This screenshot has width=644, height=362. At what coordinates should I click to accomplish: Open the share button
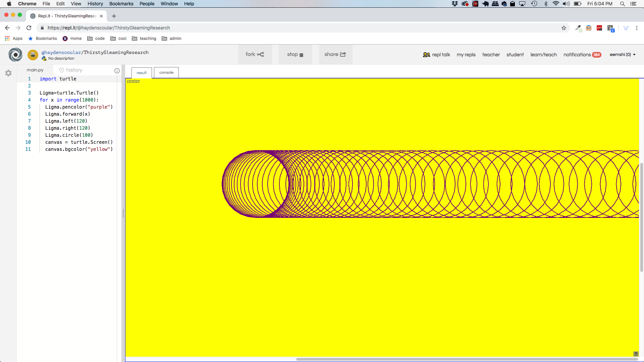coord(335,55)
